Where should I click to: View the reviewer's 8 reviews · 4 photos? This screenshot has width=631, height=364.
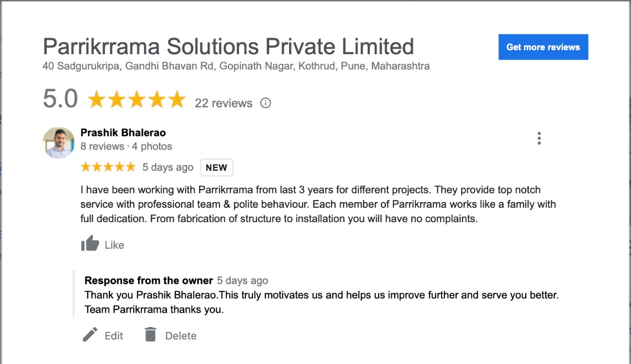point(126,146)
